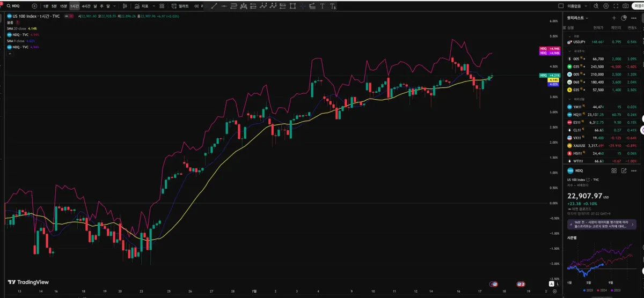The image size is (644, 298).
Task: Toggle fullscreen mode
Action: pos(616,6)
